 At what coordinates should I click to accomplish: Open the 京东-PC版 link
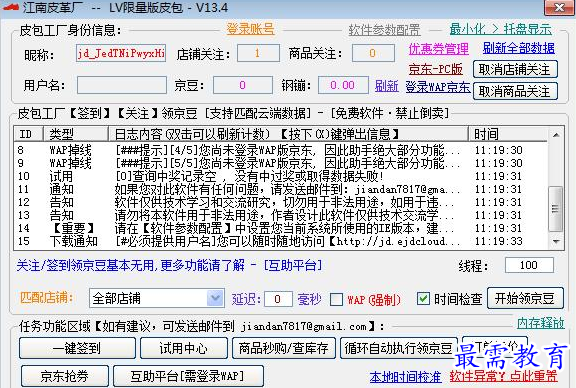(x=435, y=69)
